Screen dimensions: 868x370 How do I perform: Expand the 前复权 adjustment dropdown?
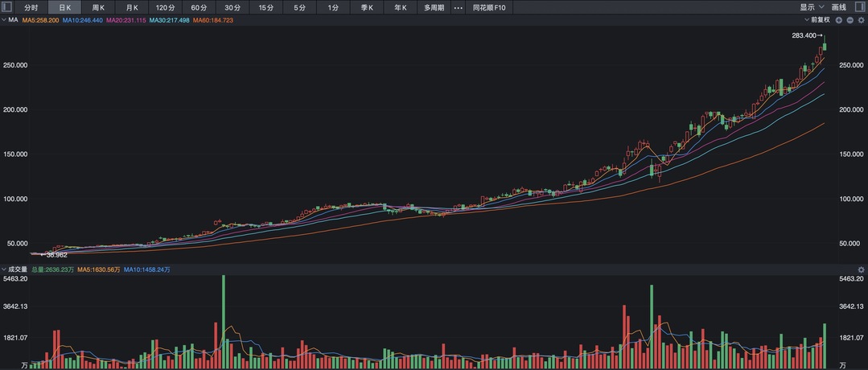coord(817,20)
